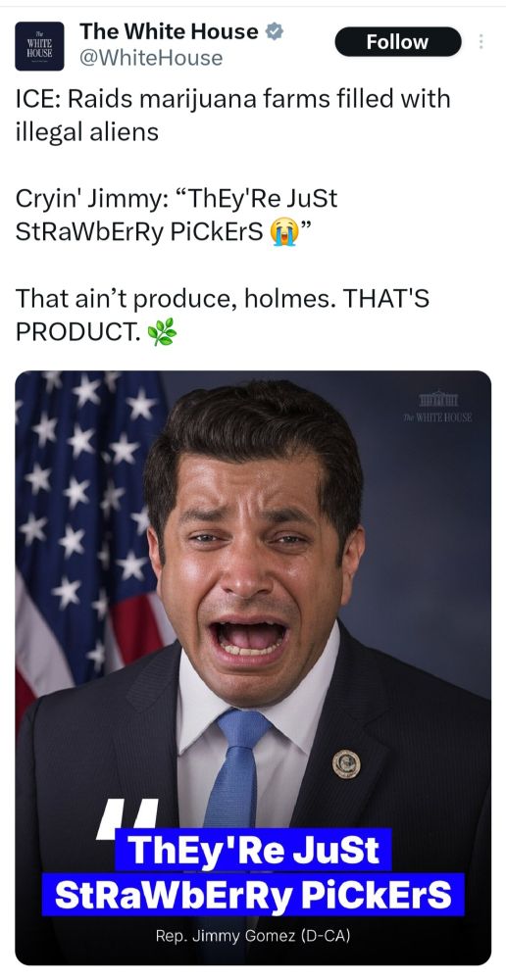This screenshot has height=980, width=506.
Task: Follow the @WhiteHouse account
Action: tap(398, 42)
